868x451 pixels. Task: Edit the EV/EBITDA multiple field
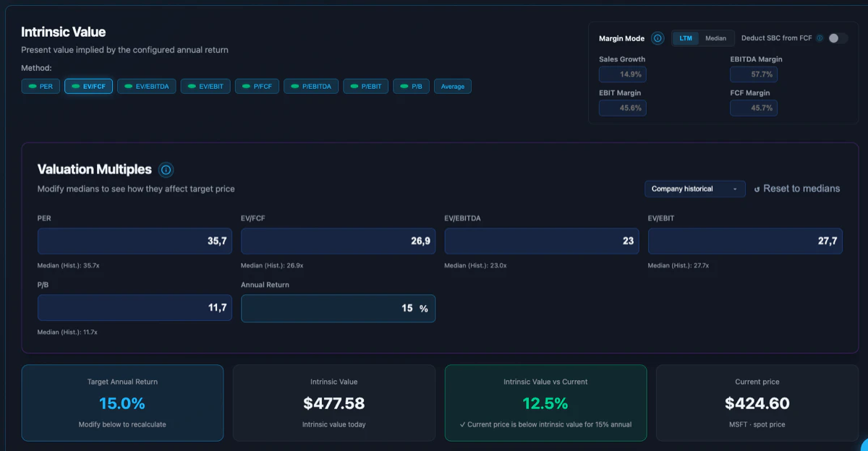[x=542, y=241]
